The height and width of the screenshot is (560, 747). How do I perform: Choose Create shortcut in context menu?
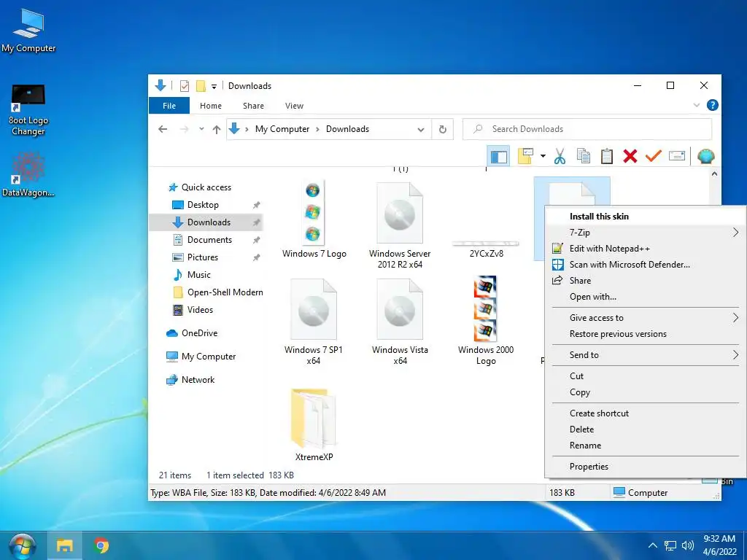click(x=646, y=413)
